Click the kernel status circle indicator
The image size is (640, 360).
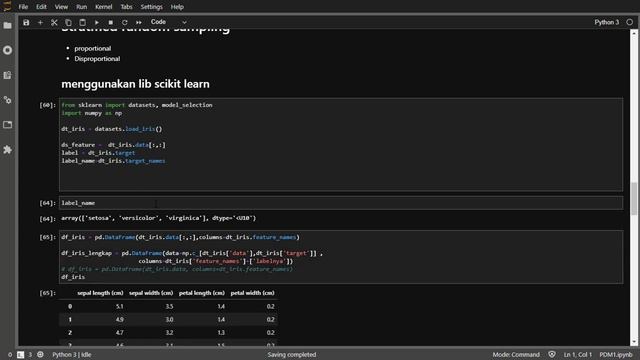pos(630,22)
